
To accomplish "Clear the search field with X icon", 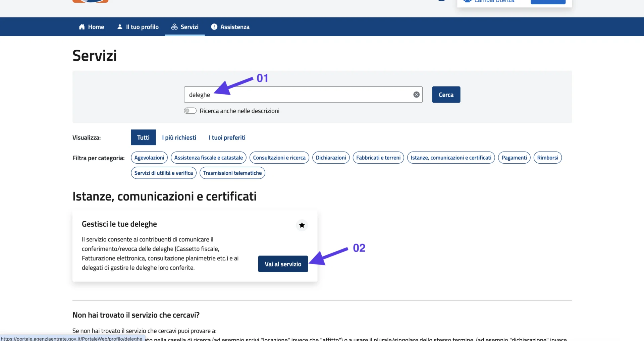I will [416, 95].
